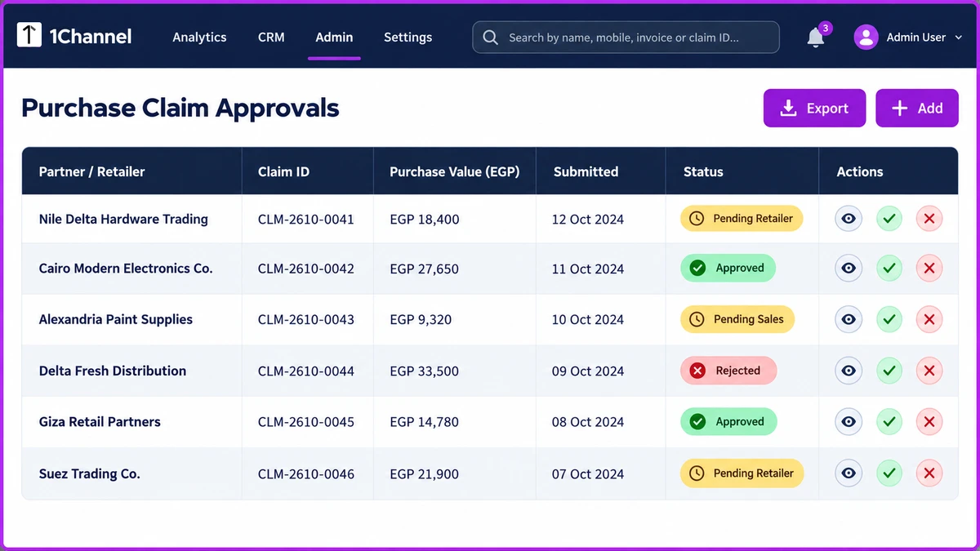This screenshot has width=980, height=551.
Task: Reject the Delta Fresh Distribution claim
Action: 929,371
